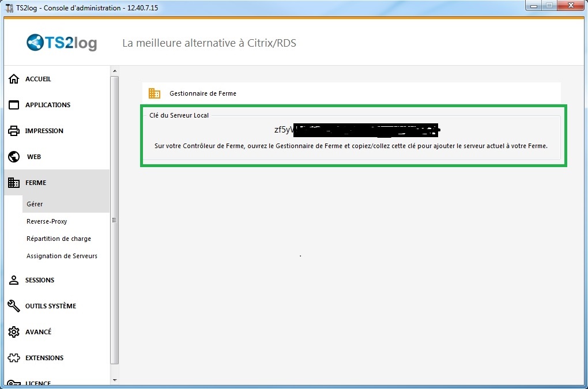The width and height of the screenshot is (588, 389).
Task: Close the TS2log console window
Action: (571, 6)
